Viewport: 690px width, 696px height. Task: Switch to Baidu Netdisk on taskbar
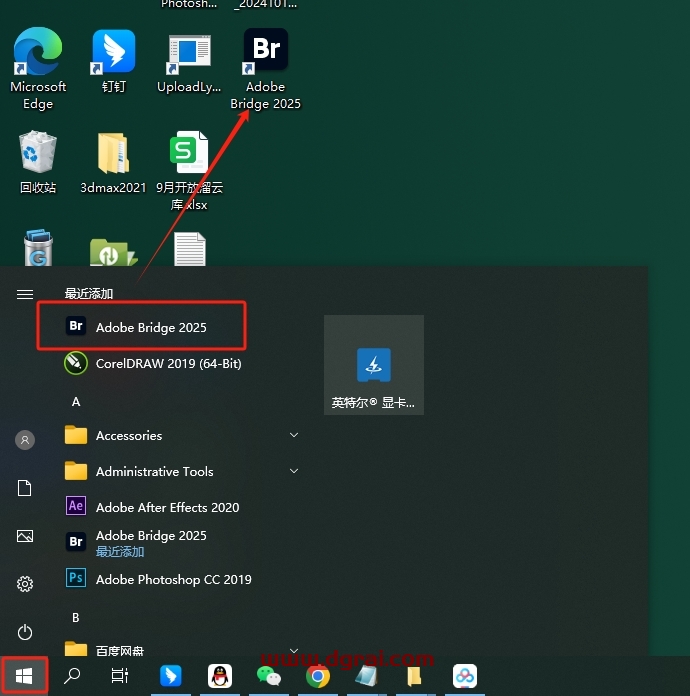click(465, 676)
